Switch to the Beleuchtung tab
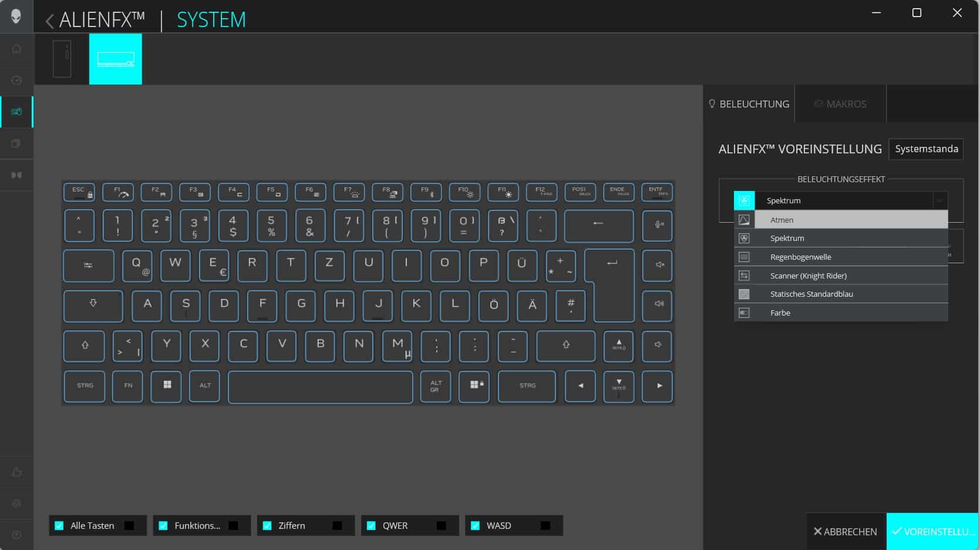This screenshot has height=550, width=980. pyautogui.click(x=749, y=104)
